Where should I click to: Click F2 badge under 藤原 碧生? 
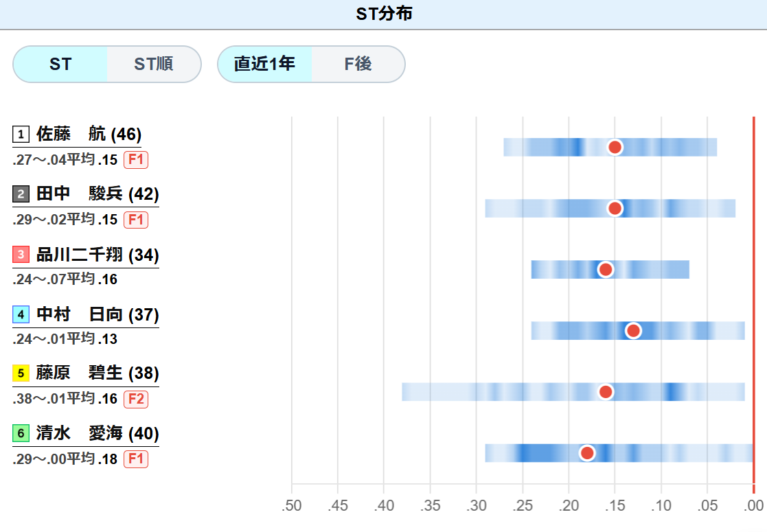pos(136,399)
